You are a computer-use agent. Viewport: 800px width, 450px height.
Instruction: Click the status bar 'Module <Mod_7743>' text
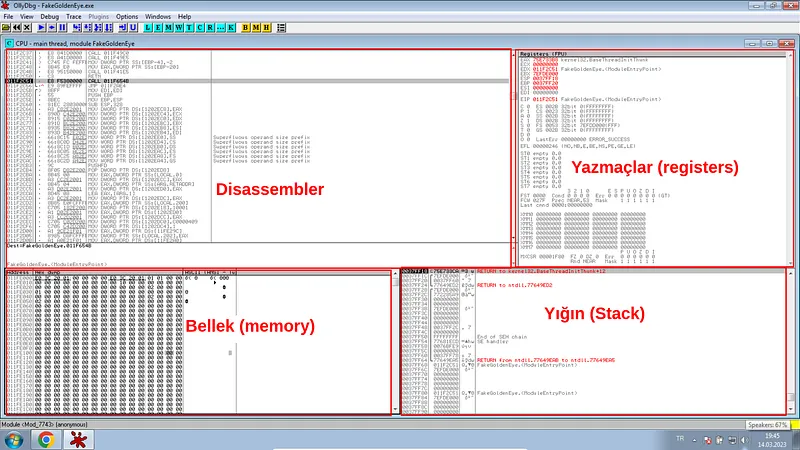click(44, 424)
